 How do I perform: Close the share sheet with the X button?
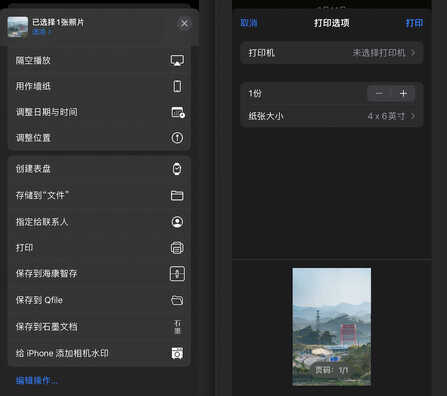(x=184, y=23)
